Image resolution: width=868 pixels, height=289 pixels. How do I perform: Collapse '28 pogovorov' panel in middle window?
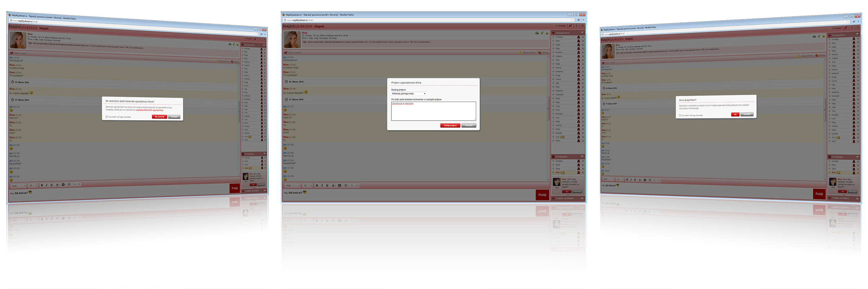[582, 33]
